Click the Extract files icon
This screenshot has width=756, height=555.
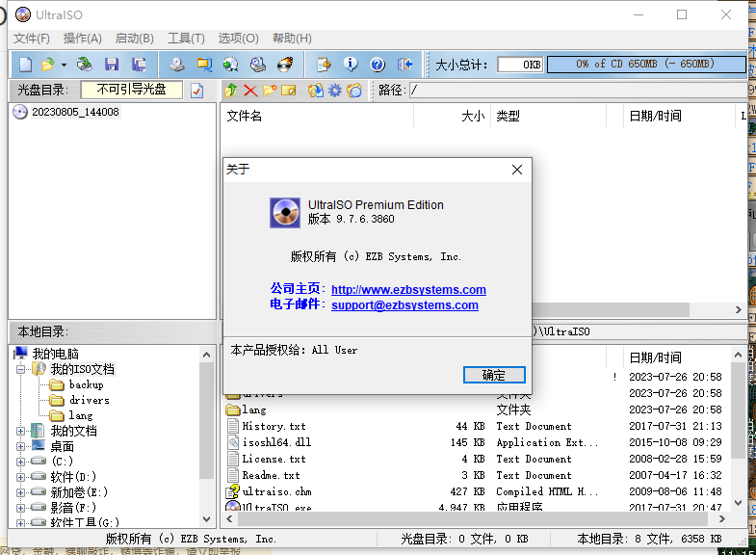point(316,91)
